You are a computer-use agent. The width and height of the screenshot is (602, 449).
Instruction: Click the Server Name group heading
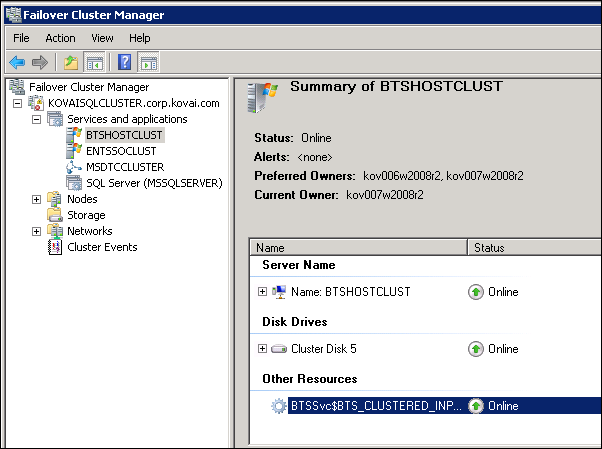click(x=299, y=265)
